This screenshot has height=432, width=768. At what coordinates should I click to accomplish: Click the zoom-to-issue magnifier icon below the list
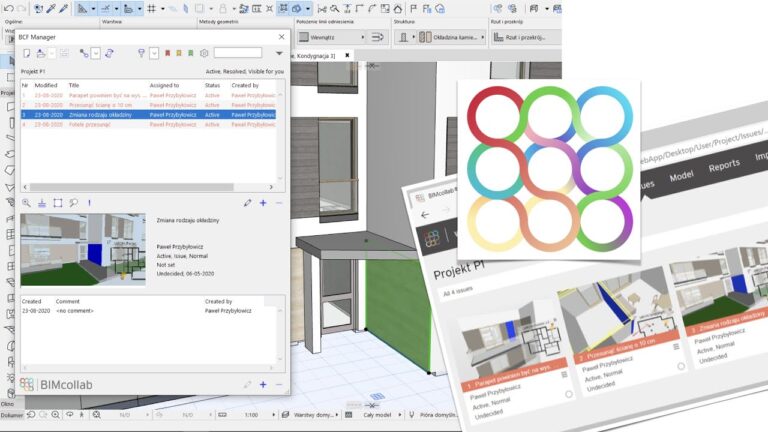tap(27, 202)
